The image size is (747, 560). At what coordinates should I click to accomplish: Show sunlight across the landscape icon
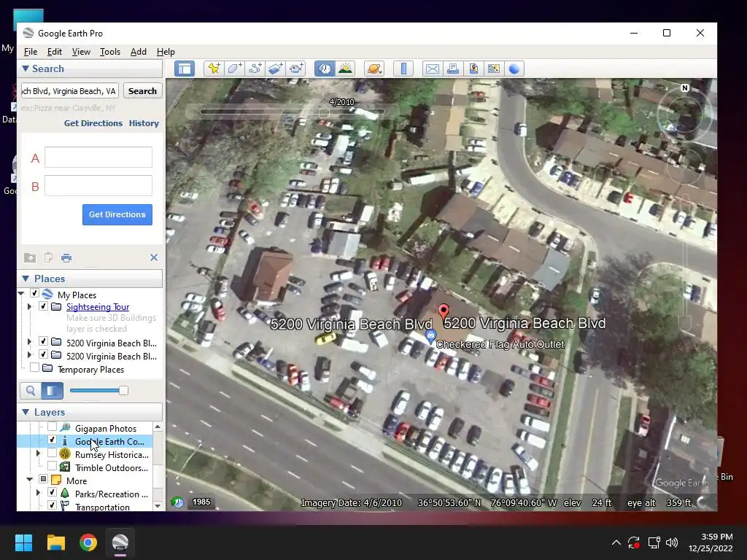tap(345, 69)
